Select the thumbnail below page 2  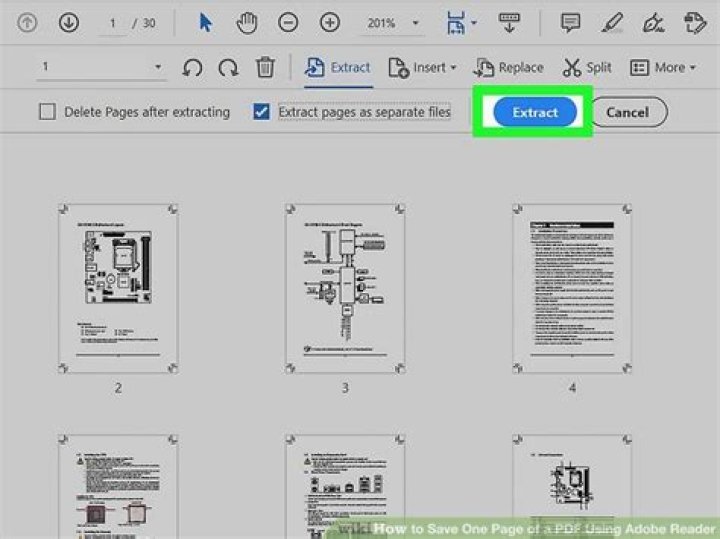(118, 487)
